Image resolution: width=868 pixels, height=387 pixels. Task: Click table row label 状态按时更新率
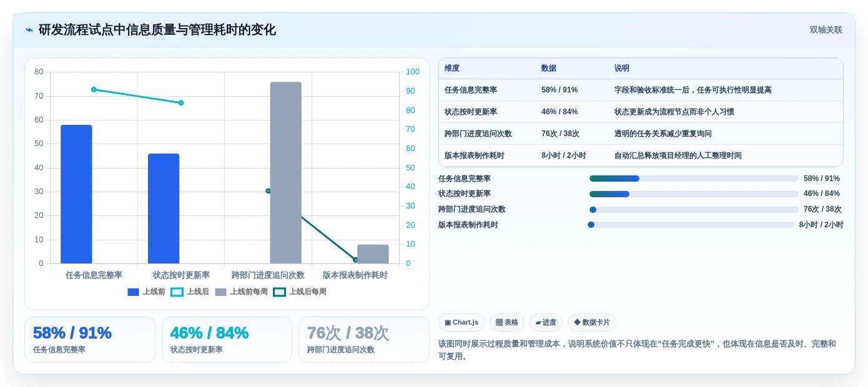click(471, 112)
